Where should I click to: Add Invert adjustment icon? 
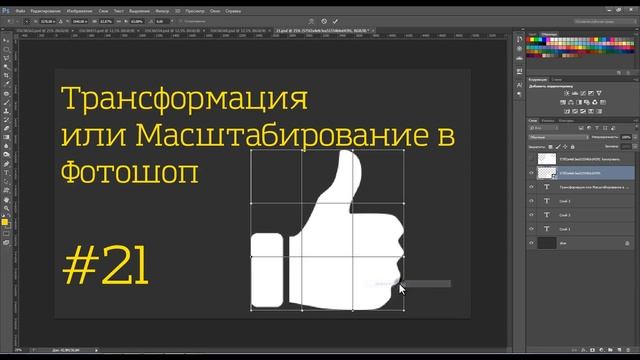[567, 111]
